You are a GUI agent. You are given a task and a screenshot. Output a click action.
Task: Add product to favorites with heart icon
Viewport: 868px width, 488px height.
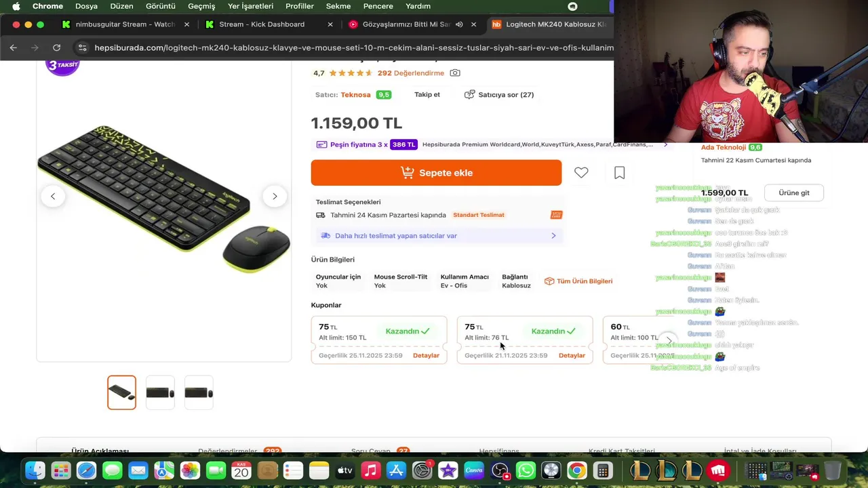[581, 173]
